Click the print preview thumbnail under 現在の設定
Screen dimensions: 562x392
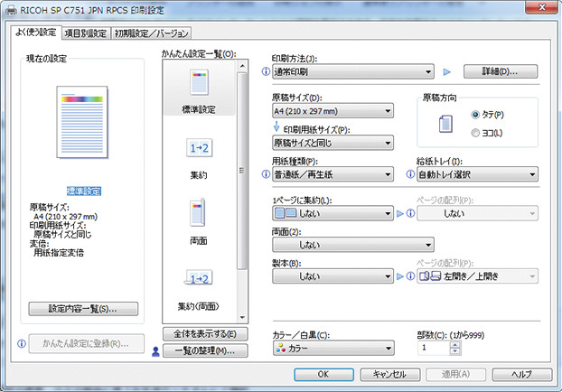click(81, 128)
